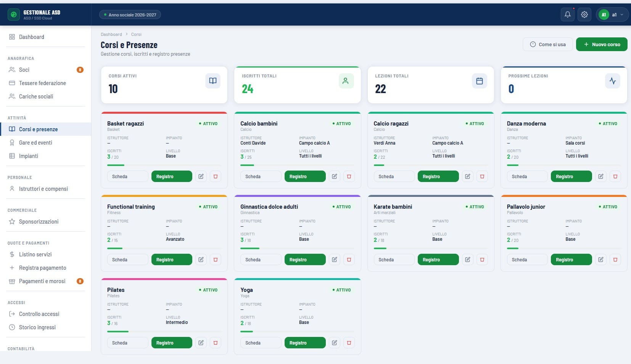Edit the Pallavolo junior course

pyautogui.click(x=601, y=259)
